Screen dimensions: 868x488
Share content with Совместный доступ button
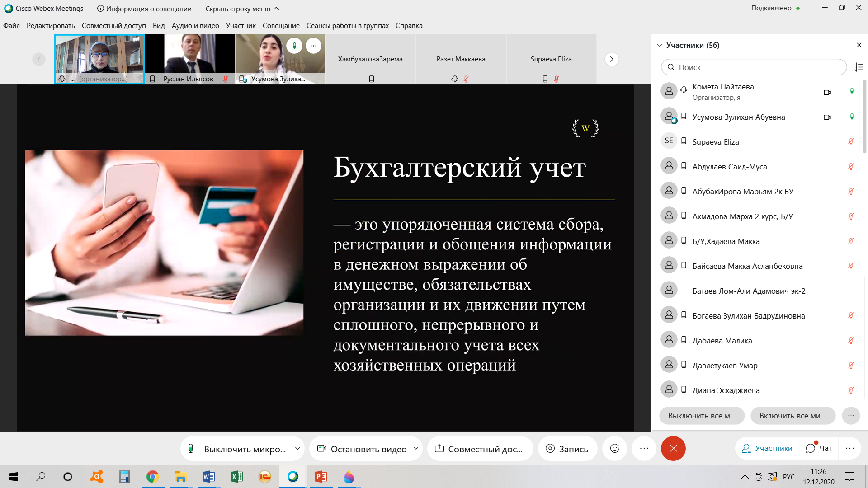480,449
